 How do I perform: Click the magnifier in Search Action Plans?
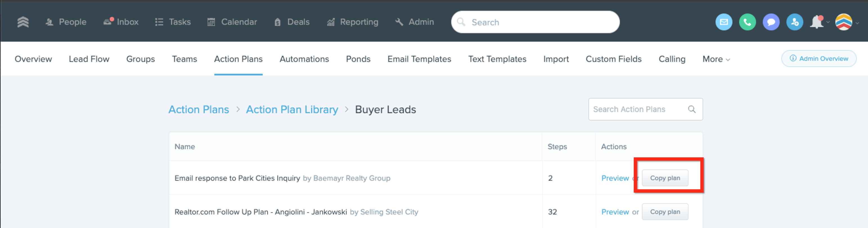click(x=691, y=109)
